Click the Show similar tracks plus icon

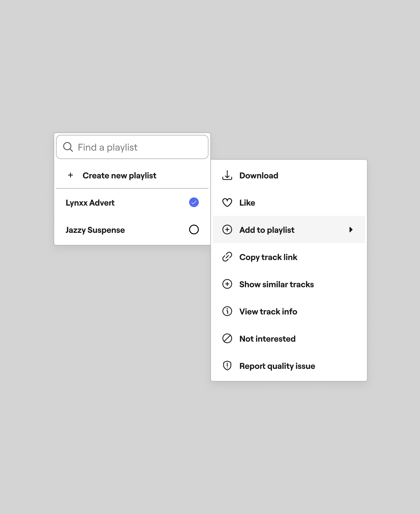click(227, 284)
